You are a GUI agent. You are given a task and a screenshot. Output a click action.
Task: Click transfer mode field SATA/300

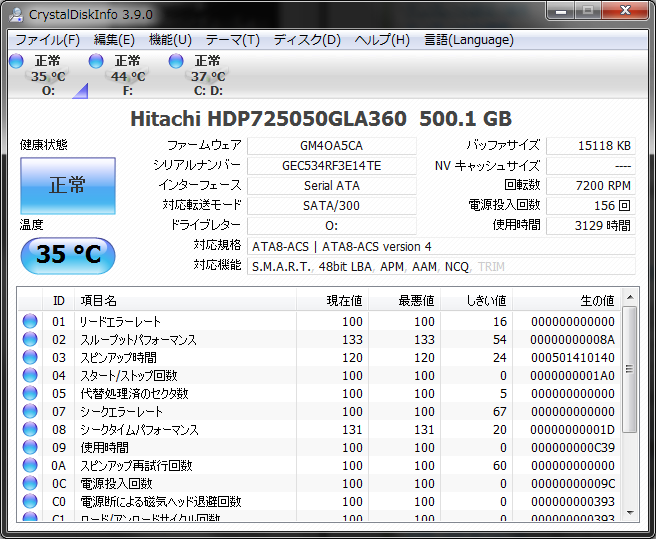pos(332,205)
